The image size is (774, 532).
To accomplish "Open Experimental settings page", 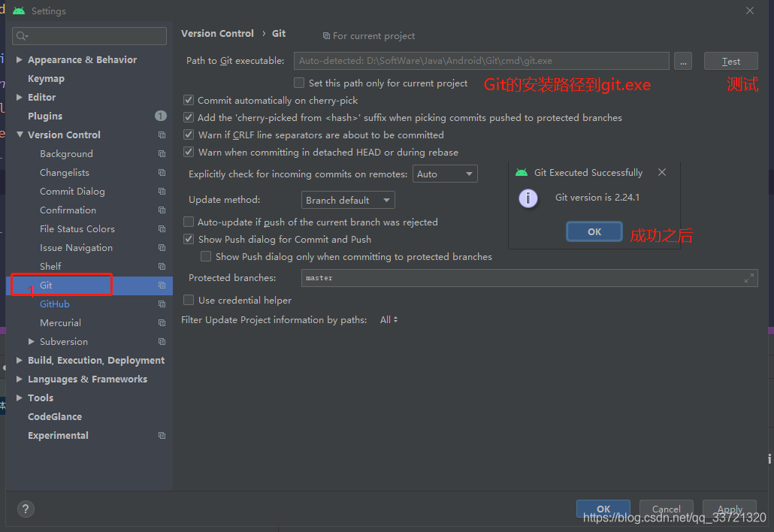I will (x=59, y=435).
